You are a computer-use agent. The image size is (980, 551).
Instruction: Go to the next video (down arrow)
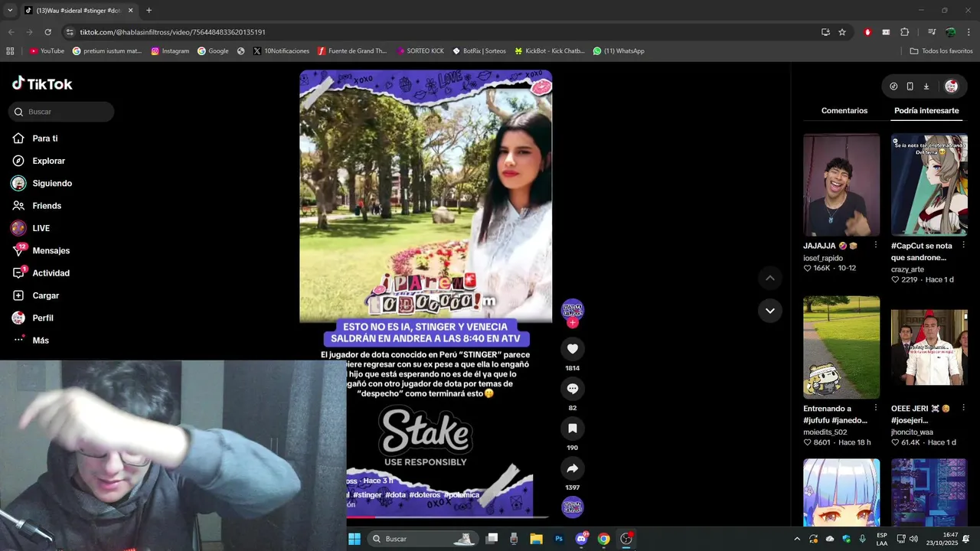pyautogui.click(x=770, y=311)
